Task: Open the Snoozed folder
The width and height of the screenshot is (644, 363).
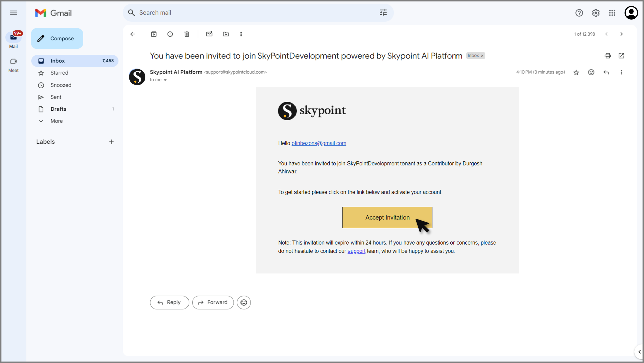Action: click(61, 85)
